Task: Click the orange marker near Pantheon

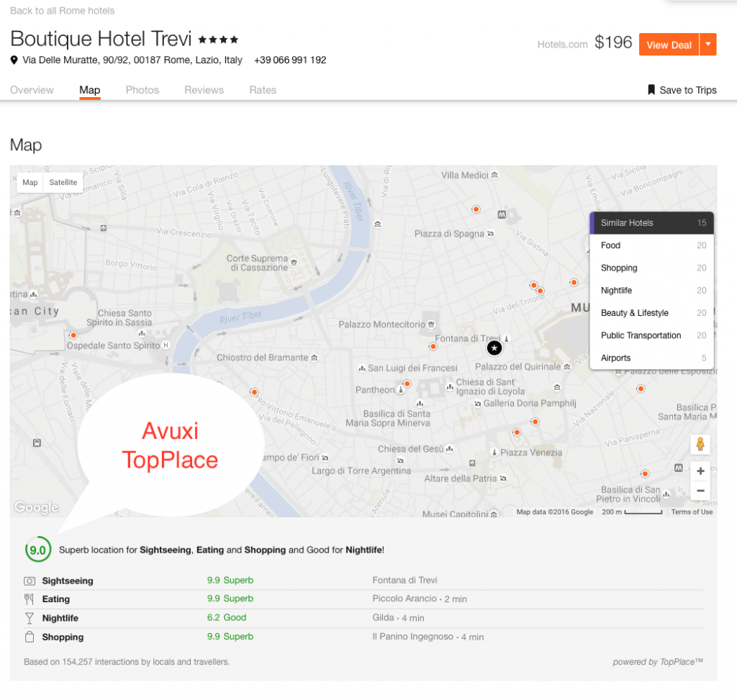Action: pyautogui.click(x=407, y=384)
